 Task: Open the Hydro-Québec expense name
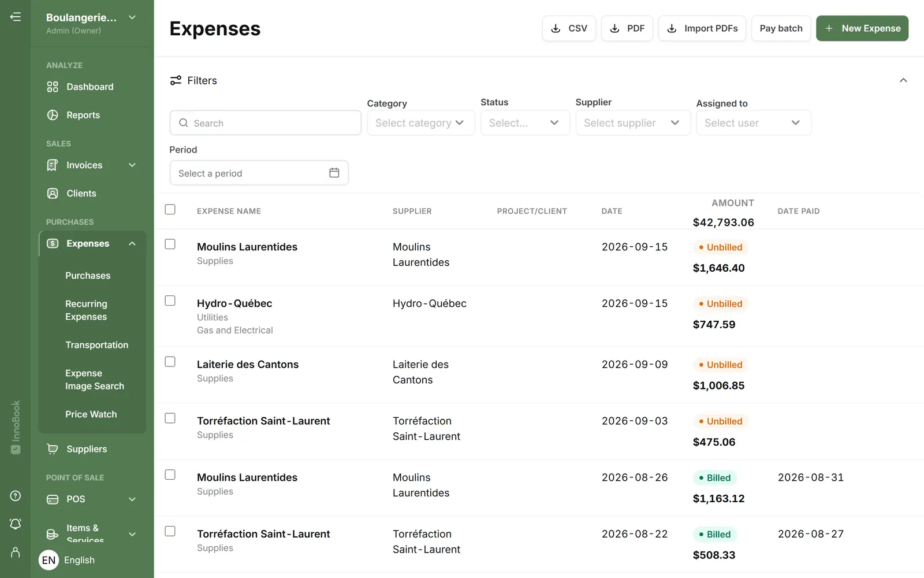(234, 303)
